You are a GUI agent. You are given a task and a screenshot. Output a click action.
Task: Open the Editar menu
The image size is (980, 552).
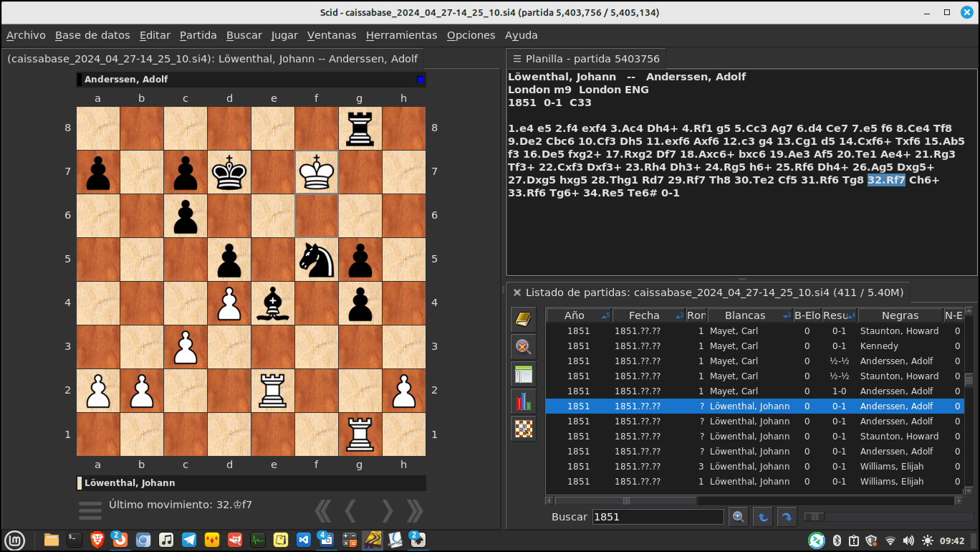(x=155, y=35)
